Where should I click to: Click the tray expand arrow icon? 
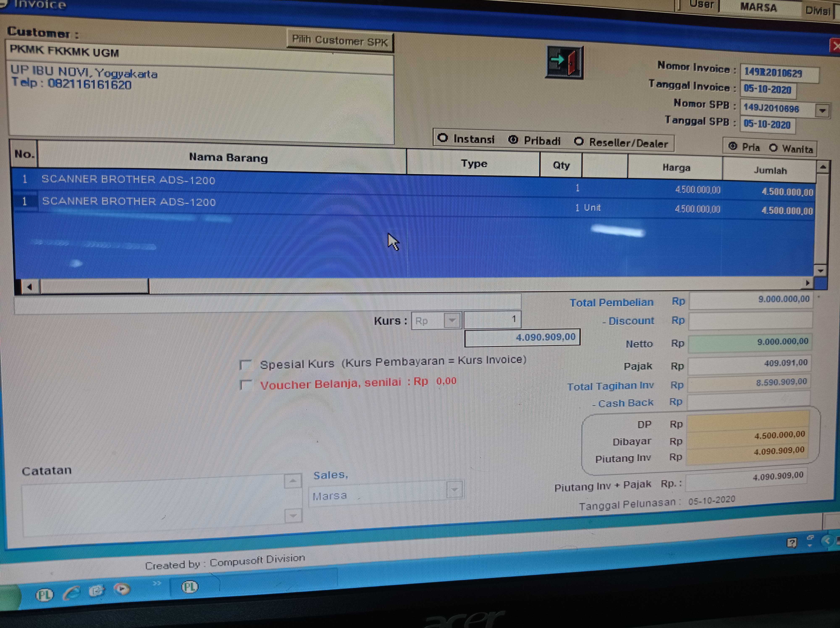coord(827,541)
